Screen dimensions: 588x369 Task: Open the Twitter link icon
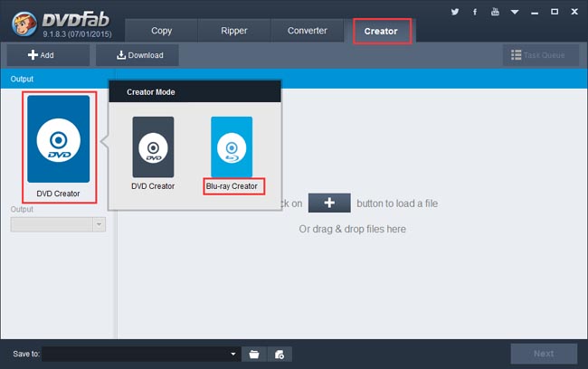coord(455,12)
